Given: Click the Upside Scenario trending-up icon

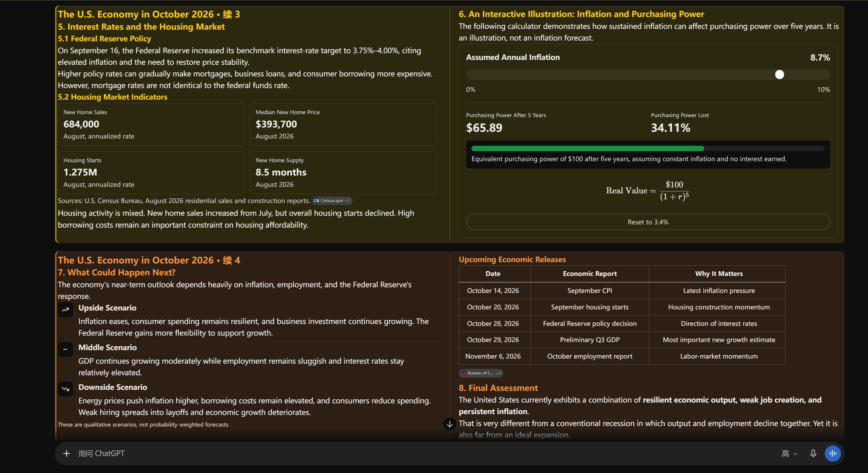Looking at the screenshot, I should [x=65, y=310].
